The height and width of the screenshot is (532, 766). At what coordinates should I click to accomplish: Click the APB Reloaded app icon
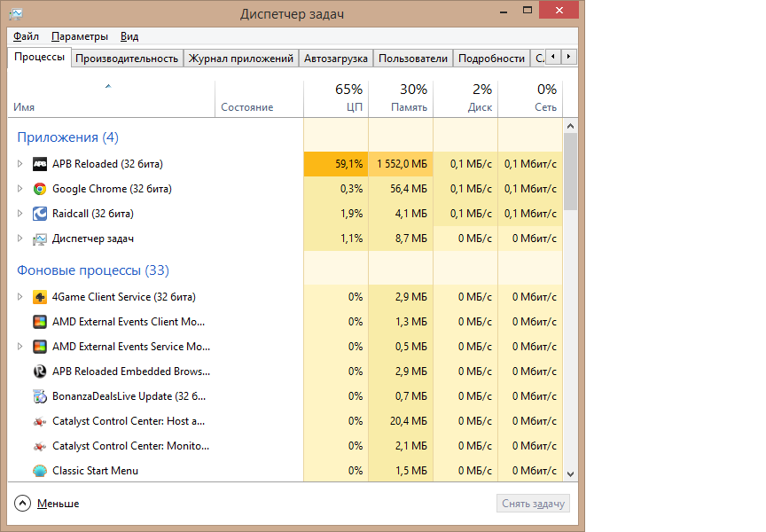click(x=40, y=164)
